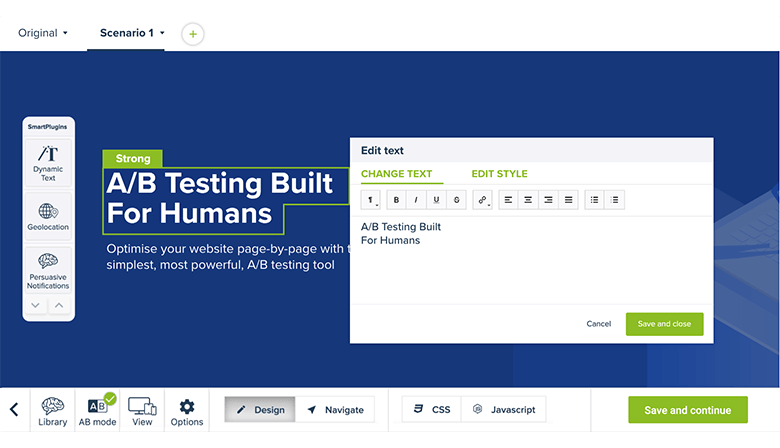Select the Optimise your website paragraph
This screenshot has height=448, width=780.
click(x=228, y=257)
